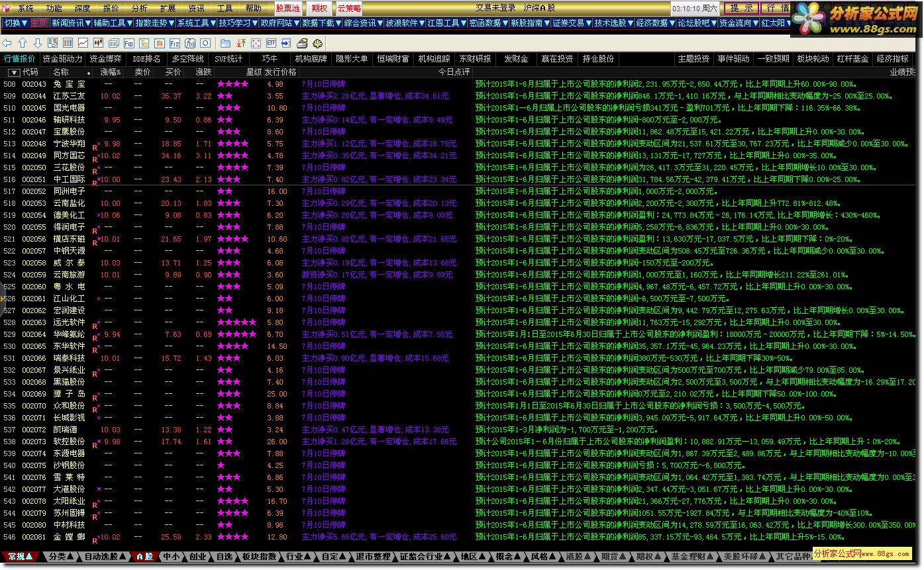924x570 pixels.
Task: Open the column selector arrow before 代码 header
Action: pyautogui.click(x=13, y=72)
